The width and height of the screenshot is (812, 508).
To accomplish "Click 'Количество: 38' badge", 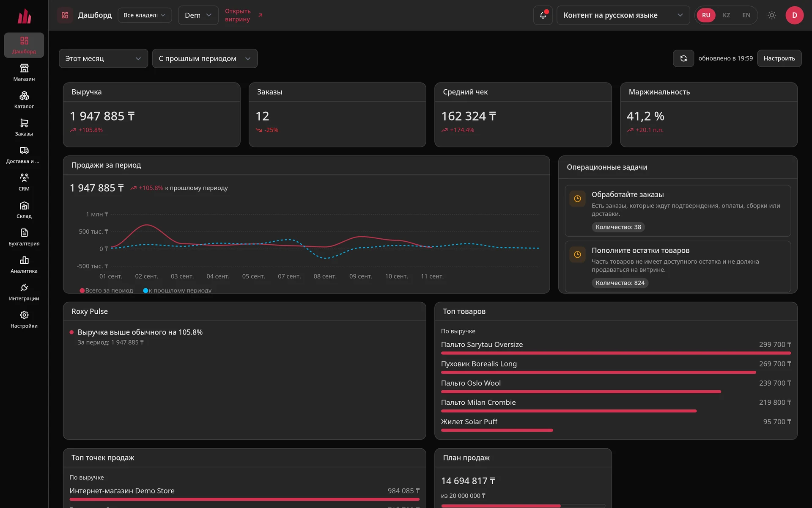I will click(618, 227).
